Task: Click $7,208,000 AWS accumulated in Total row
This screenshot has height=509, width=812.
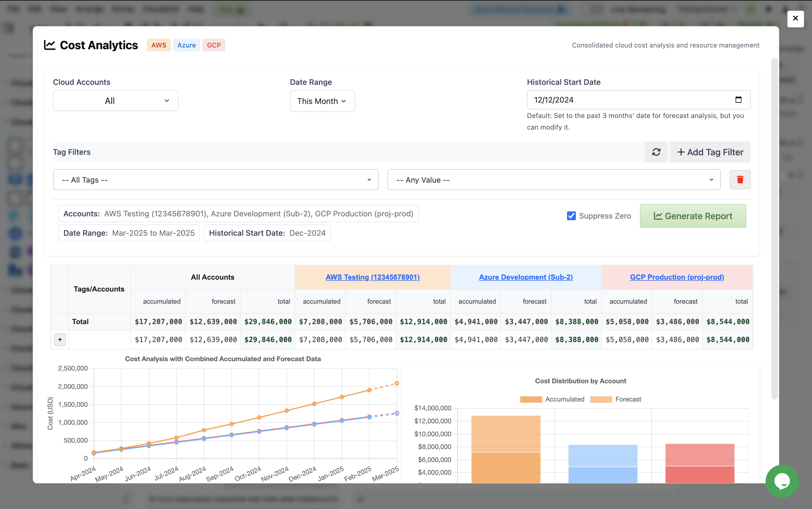Action: click(x=320, y=321)
